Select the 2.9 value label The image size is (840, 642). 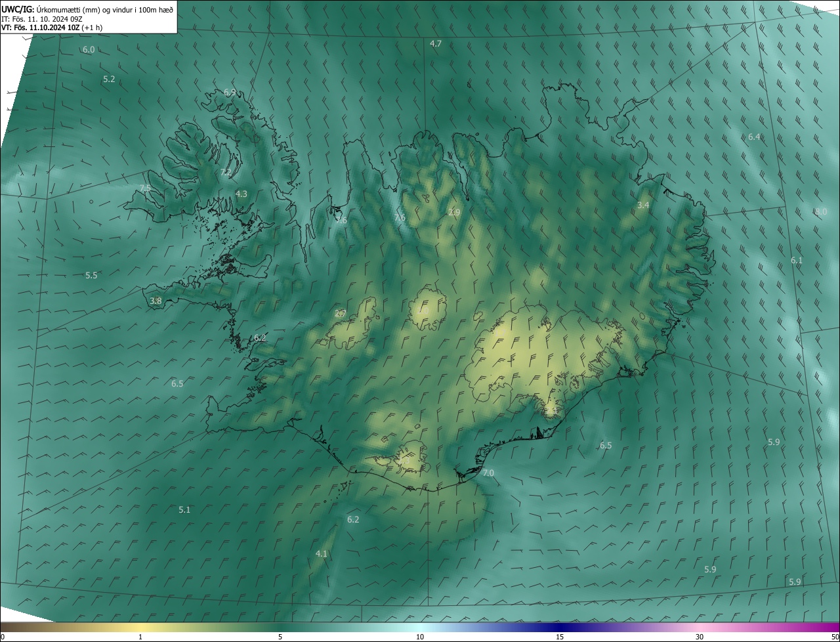coord(454,212)
